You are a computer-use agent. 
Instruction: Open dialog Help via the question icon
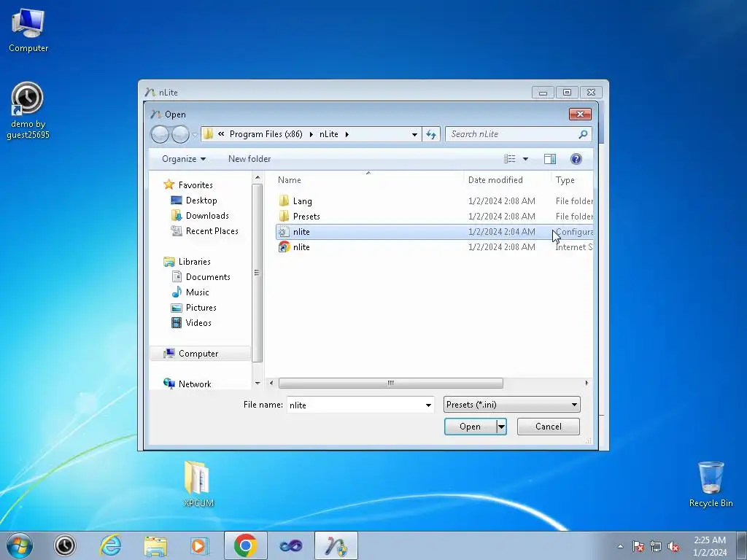coord(576,159)
